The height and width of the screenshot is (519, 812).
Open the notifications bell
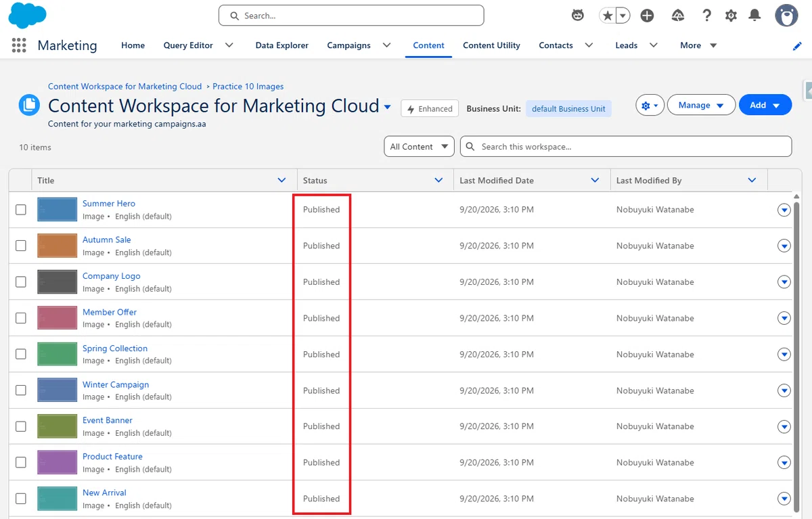(755, 16)
